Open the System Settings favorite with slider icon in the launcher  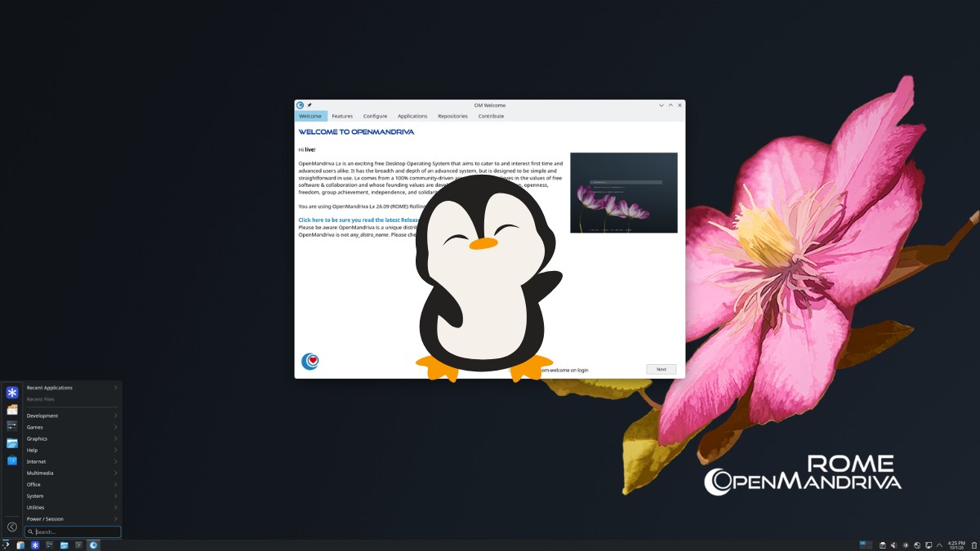click(12, 426)
